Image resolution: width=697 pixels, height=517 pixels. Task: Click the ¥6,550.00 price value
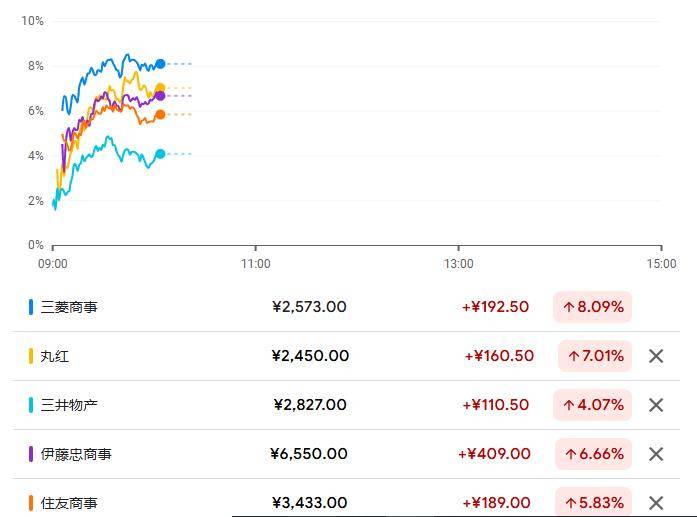(x=309, y=454)
